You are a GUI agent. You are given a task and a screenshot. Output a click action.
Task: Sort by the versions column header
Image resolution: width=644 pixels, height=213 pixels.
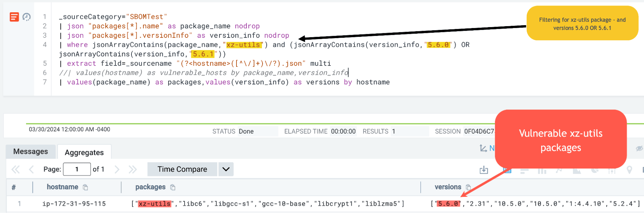[x=448, y=187]
